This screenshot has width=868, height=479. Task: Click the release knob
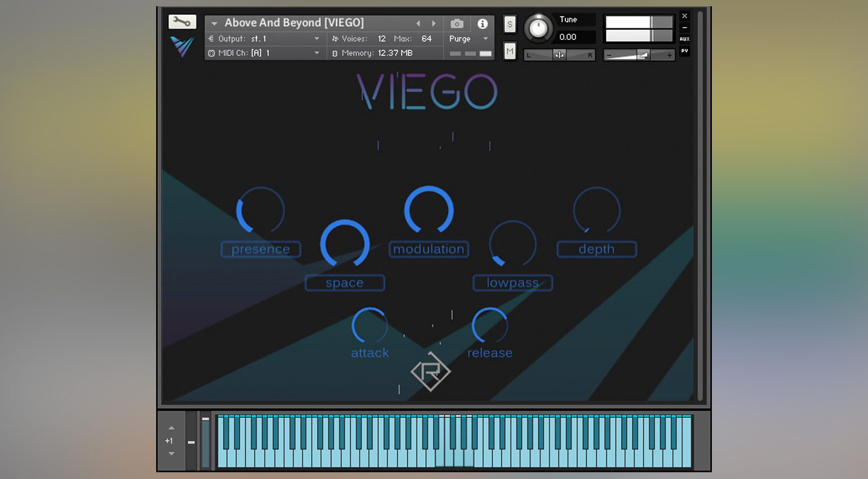point(489,326)
